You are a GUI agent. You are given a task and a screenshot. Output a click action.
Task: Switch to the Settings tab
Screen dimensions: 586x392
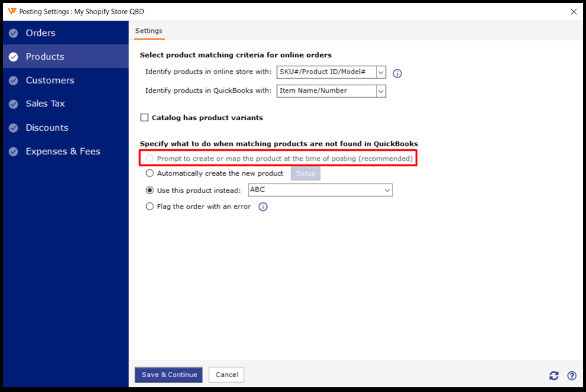149,31
